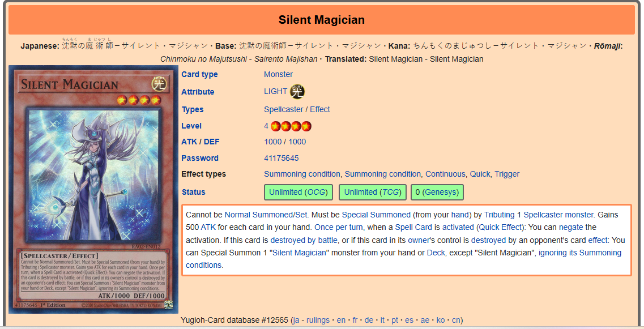Open the destroyed by battle link
The image size is (644, 329).
[x=304, y=240]
